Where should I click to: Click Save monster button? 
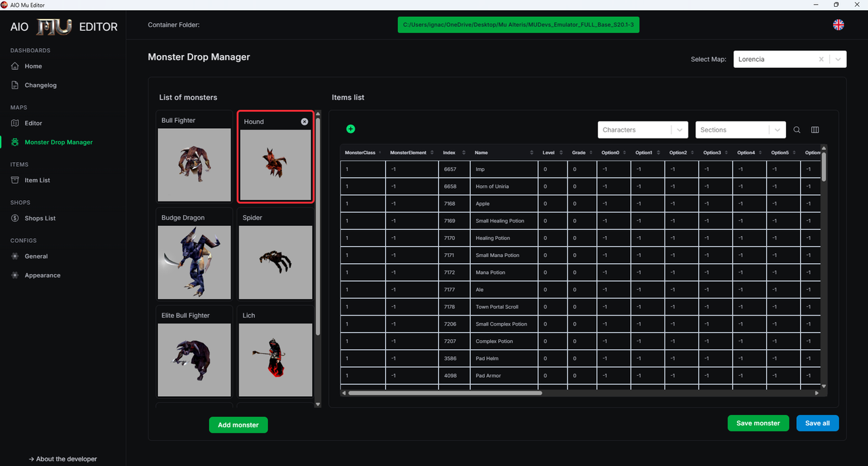758,423
